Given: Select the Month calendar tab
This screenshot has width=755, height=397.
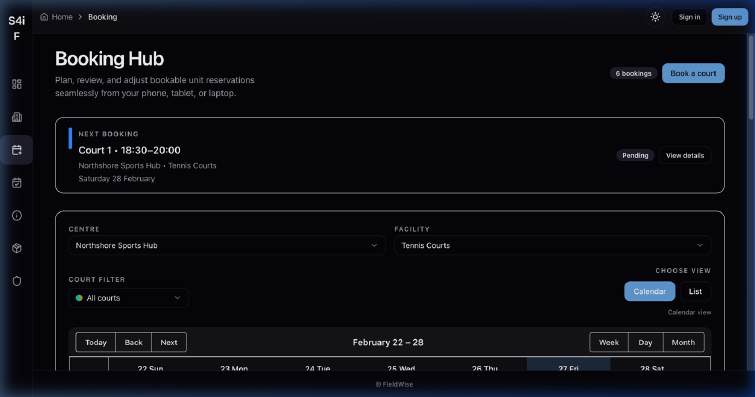Looking at the screenshot, I should [x=683, y=342].
